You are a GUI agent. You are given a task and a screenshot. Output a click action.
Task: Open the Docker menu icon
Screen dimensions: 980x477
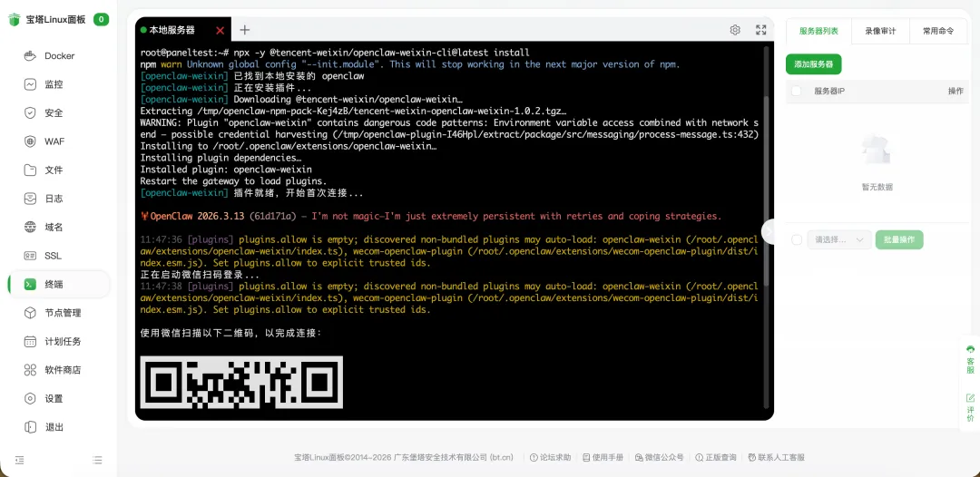30,55
